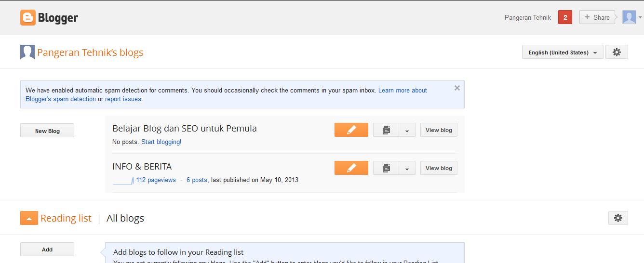Viewport: 644px width, 263px height.
Task: Expand more options dropdown for INFO & BERITA
Action: point(407,169)
